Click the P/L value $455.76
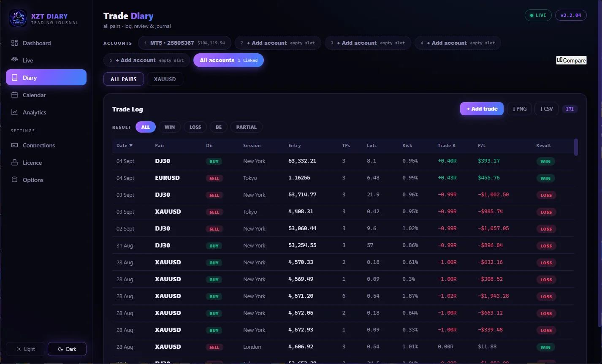The width and height of the screenshot is (602, 364). pos(489,178)
